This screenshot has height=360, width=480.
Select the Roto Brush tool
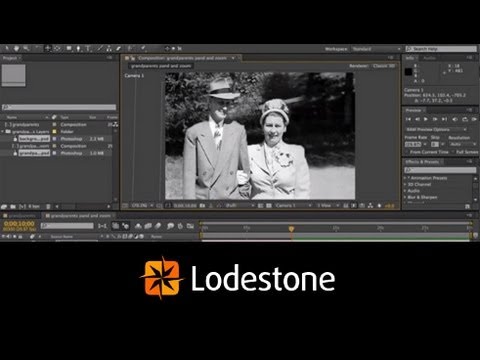coord(130,49)
